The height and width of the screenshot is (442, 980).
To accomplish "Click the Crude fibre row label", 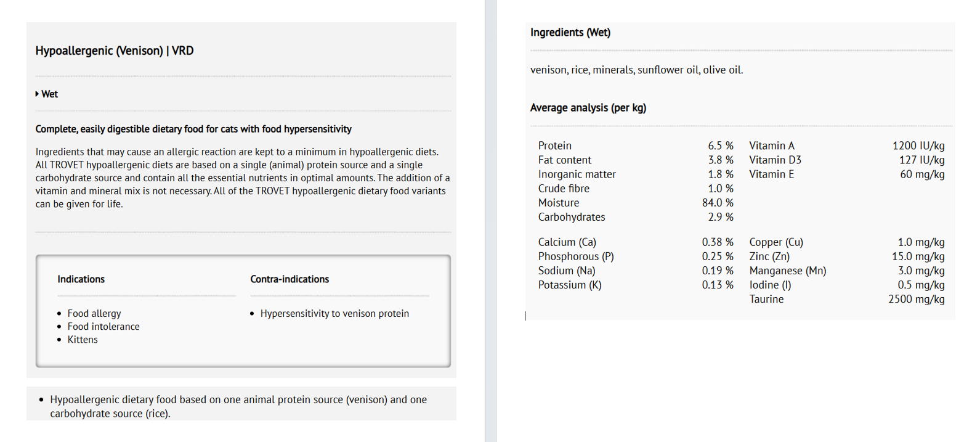I will pos(564,189).
